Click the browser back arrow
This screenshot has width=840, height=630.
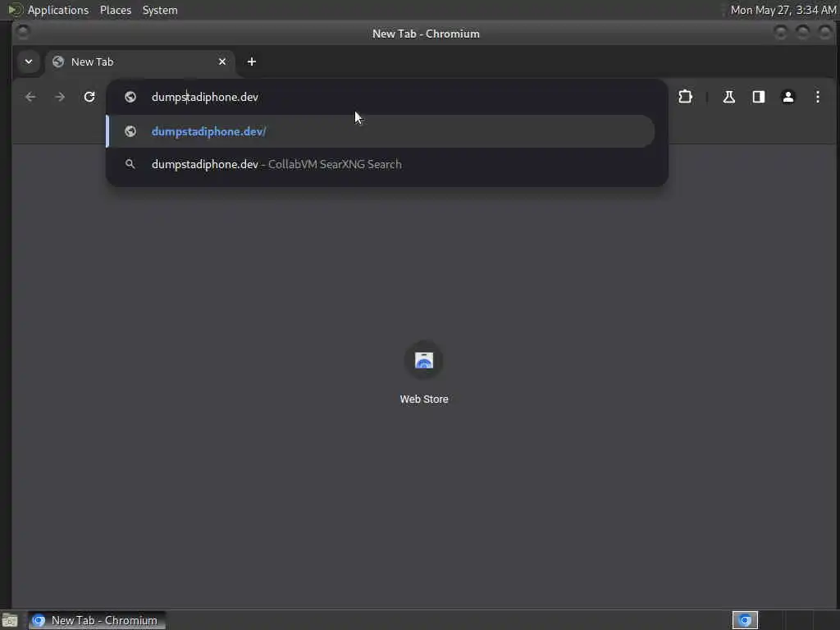pyautogui.click(x=30, y=97)
